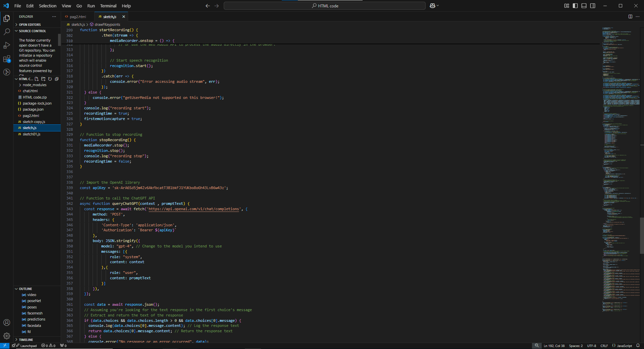Open the OpenAI chat completions URL link

(x=194, y=209)
